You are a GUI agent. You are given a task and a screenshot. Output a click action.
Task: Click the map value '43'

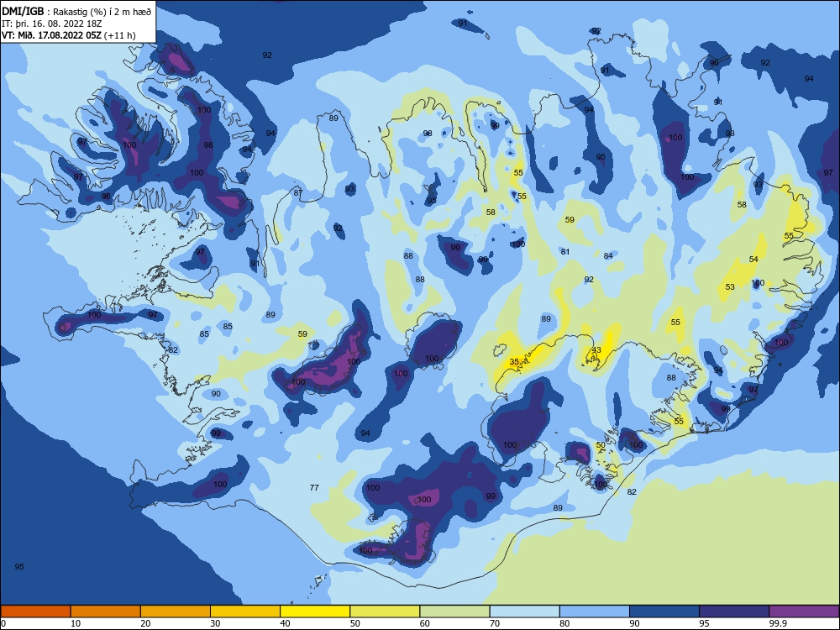[596, 349]
